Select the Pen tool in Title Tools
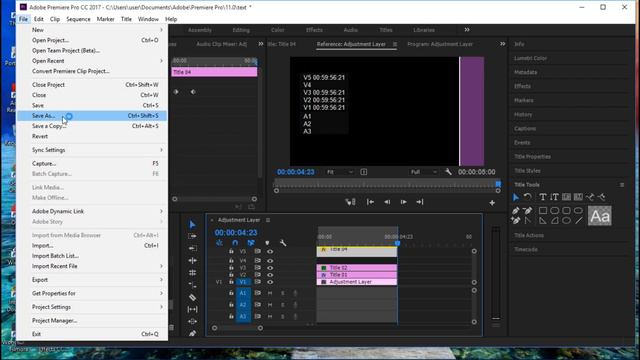Image resolution: width=640 pixels, height=360 pixels. pos(516,211)
